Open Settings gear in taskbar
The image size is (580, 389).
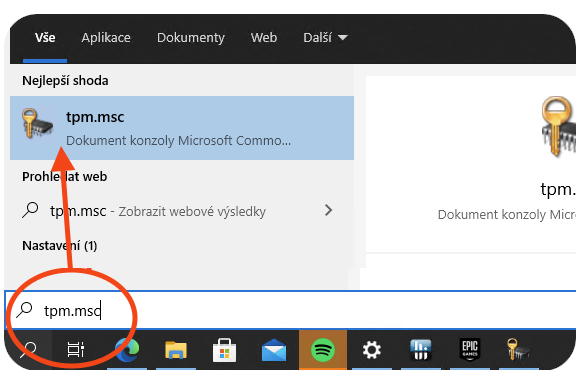(372, 350)
